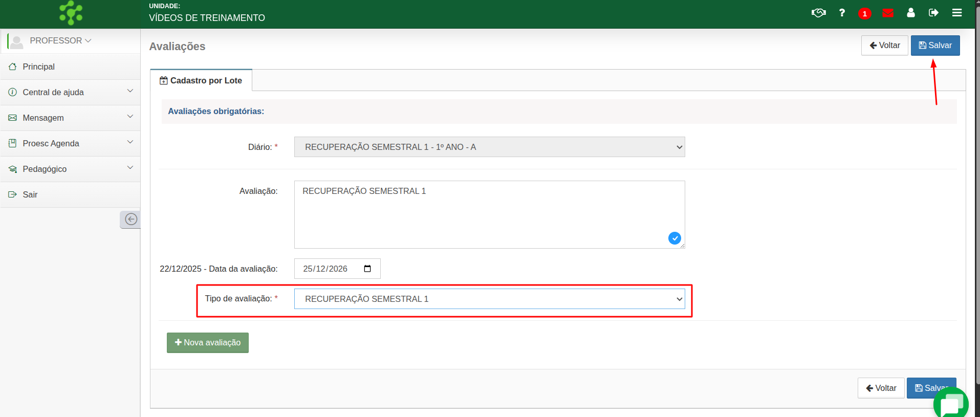Click the Nova avaliação button
The height and width of the screenshot is (417, 980).
[x=207, y=343]
